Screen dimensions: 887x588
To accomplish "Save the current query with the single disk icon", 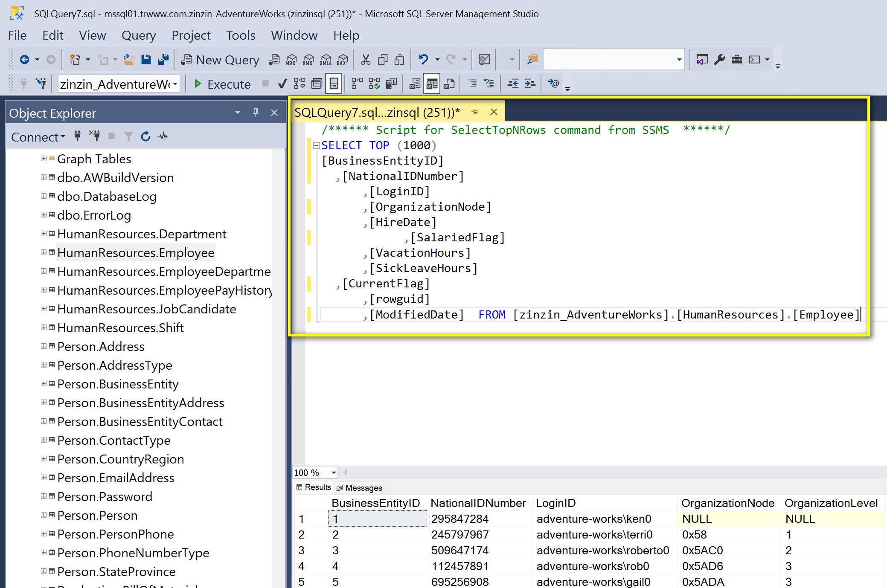I will pyautogui.click(x=146, y=60).
